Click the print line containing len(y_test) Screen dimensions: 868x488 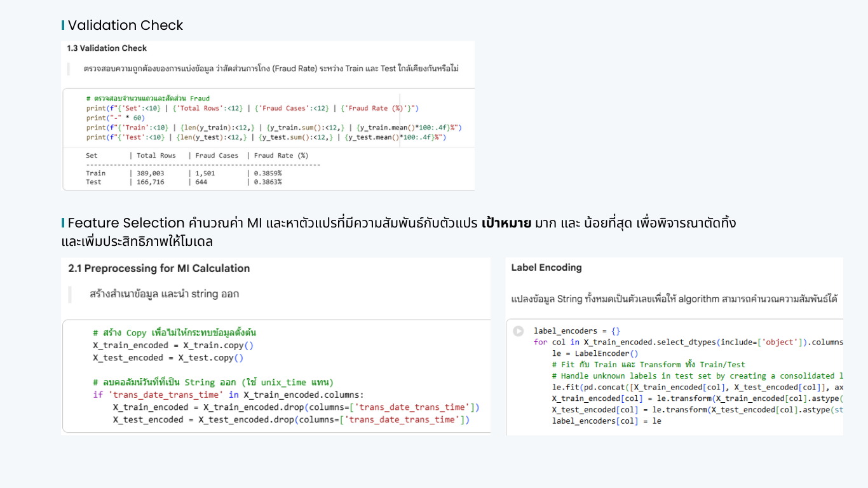coord(266,137)
